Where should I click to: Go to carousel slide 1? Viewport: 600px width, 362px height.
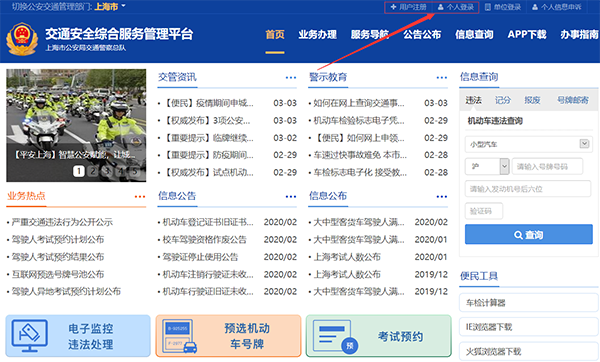pyautogui.click(x=79, y=171)
